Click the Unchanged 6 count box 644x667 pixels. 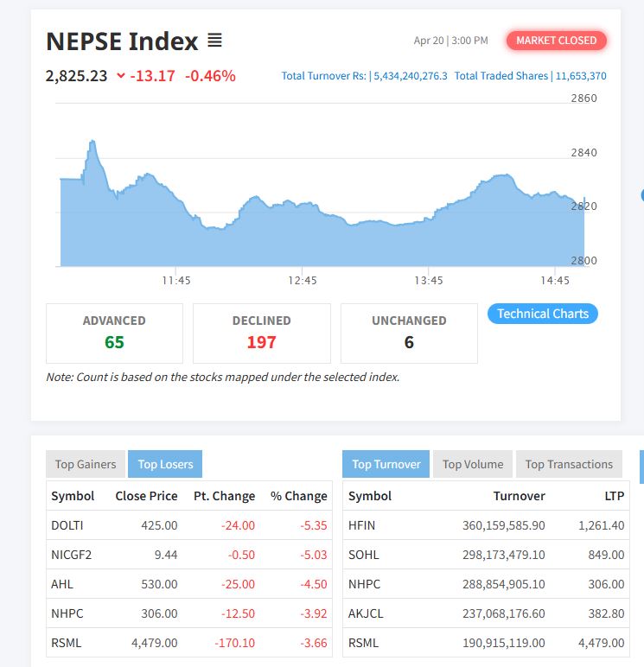(x=409, y=333)
